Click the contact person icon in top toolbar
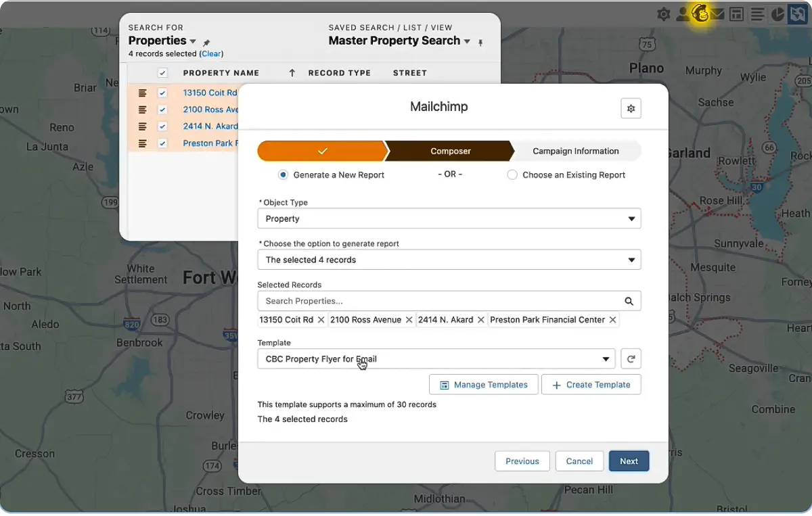 (x=682, y=14)
